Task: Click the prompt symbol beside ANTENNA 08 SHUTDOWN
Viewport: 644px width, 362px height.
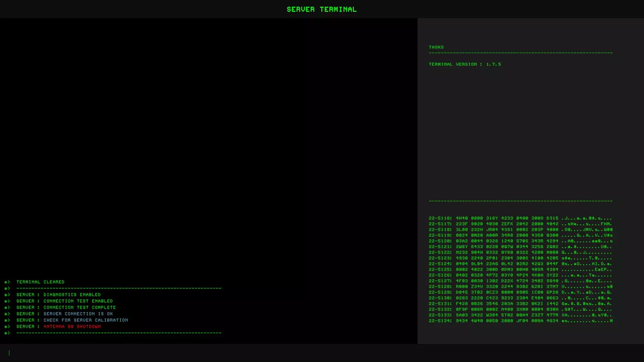Action: coord(7,326)
